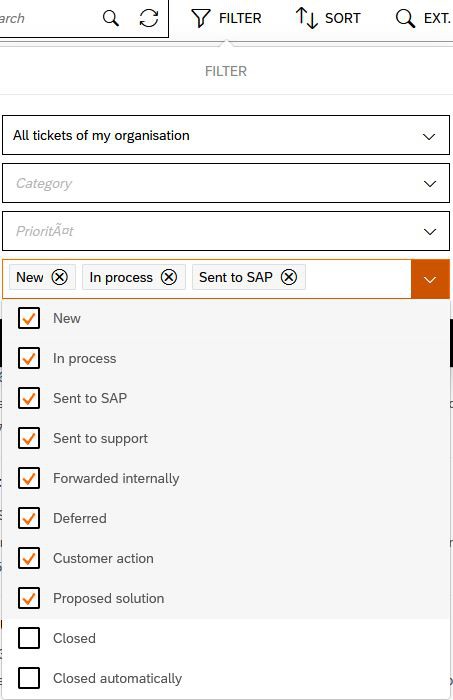Enable the Closed automatically checkbox
Screen dimensions: 453x700
(x=29, y=678)
